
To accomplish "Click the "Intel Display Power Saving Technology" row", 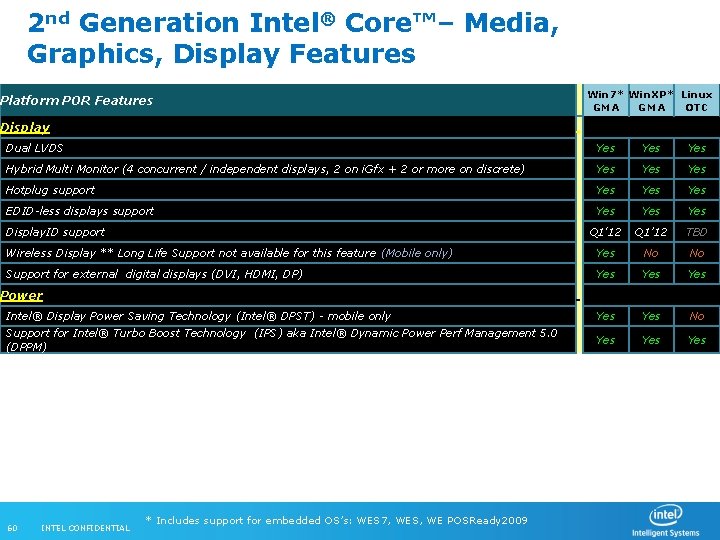I will 288,316.
